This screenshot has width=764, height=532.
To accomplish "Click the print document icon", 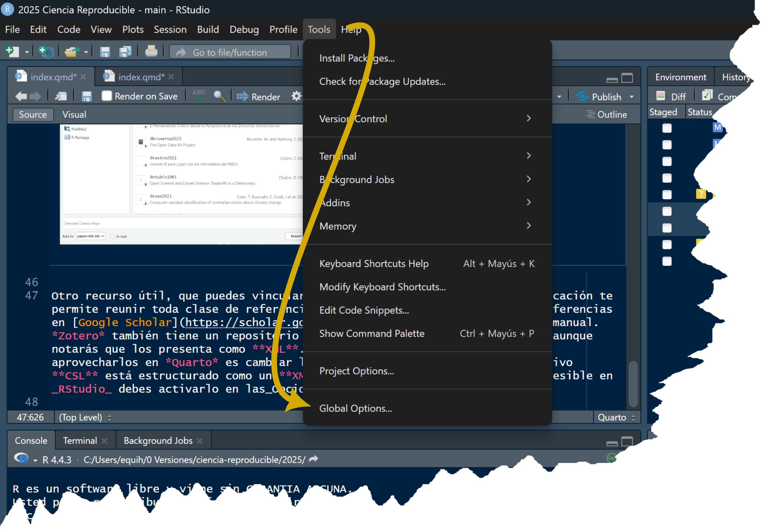I will tap(151, 52).
